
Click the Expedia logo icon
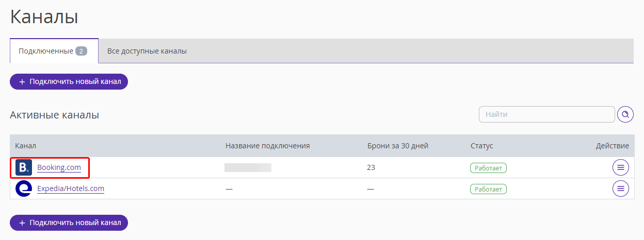tap(24, 189)
